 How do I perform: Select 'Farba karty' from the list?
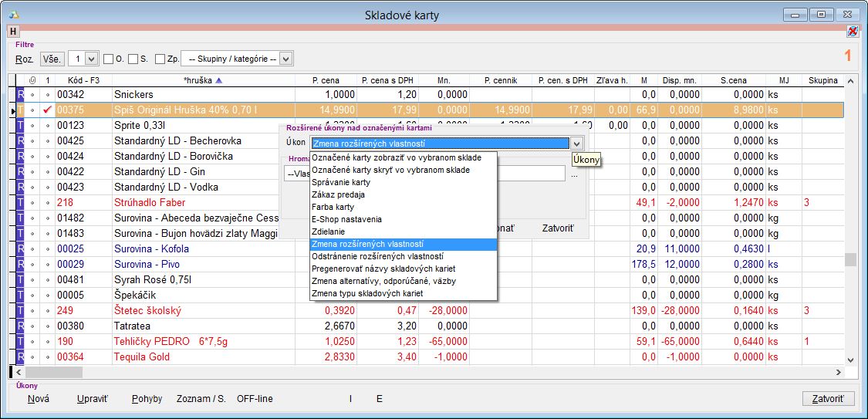tap(333, 207)
